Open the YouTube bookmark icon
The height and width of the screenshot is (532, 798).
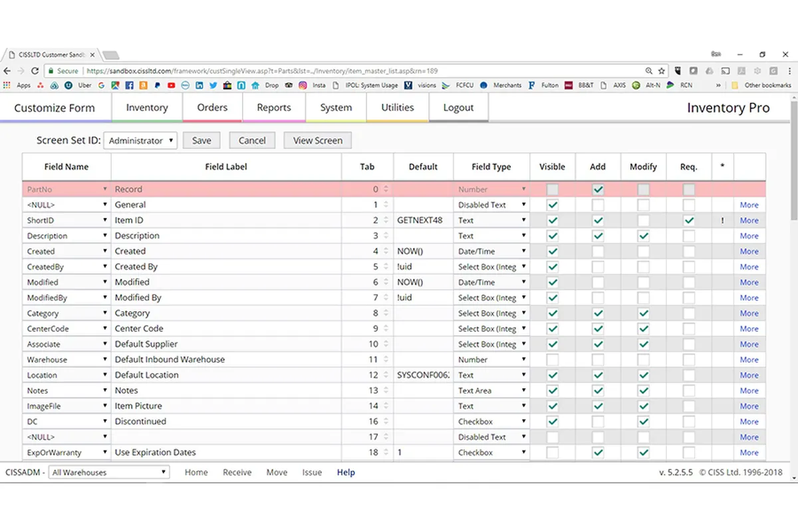click(x=172, y=85)
